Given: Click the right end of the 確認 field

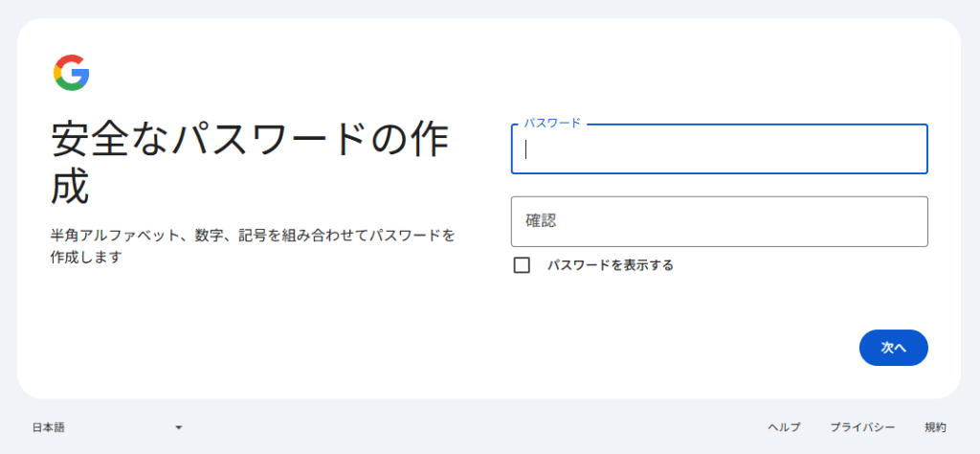Looking at the screenshot, I should click(x=914, y=221).
